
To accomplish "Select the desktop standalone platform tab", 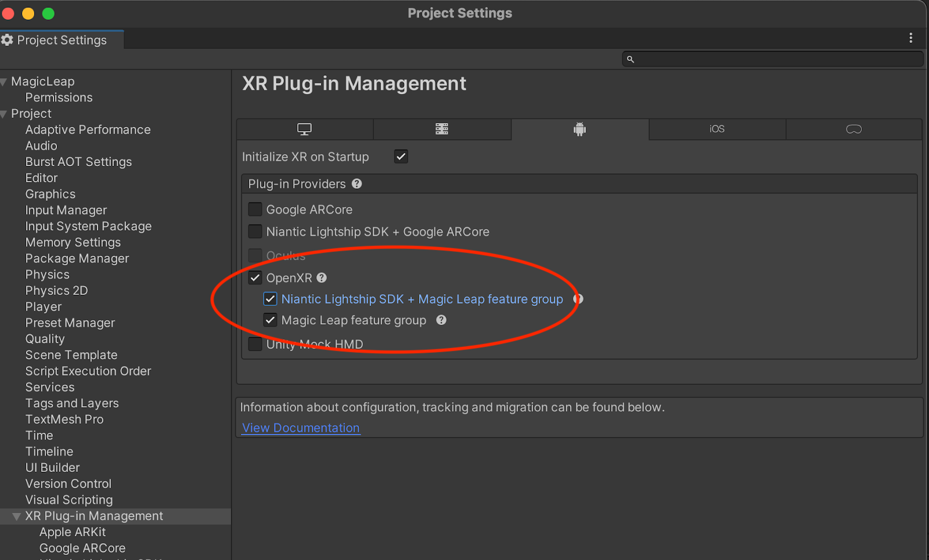I will [x=305, y=129].
